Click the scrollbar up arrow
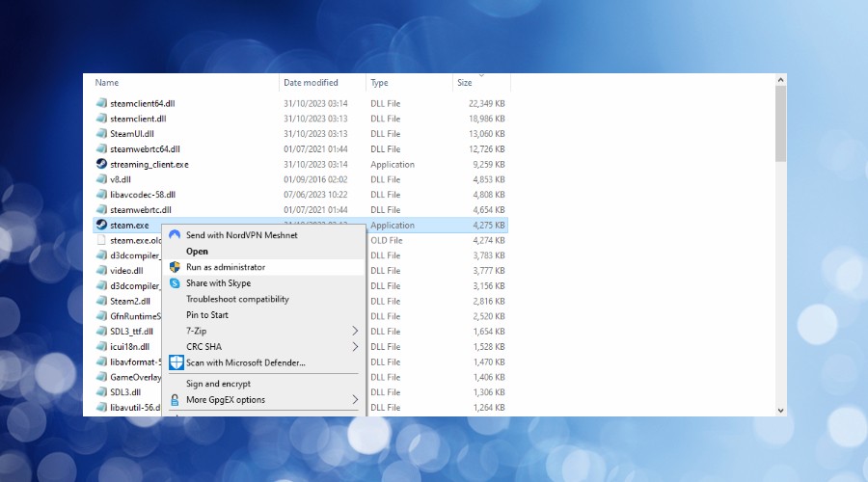Screen dimensions: 868x482 point(780,80)
